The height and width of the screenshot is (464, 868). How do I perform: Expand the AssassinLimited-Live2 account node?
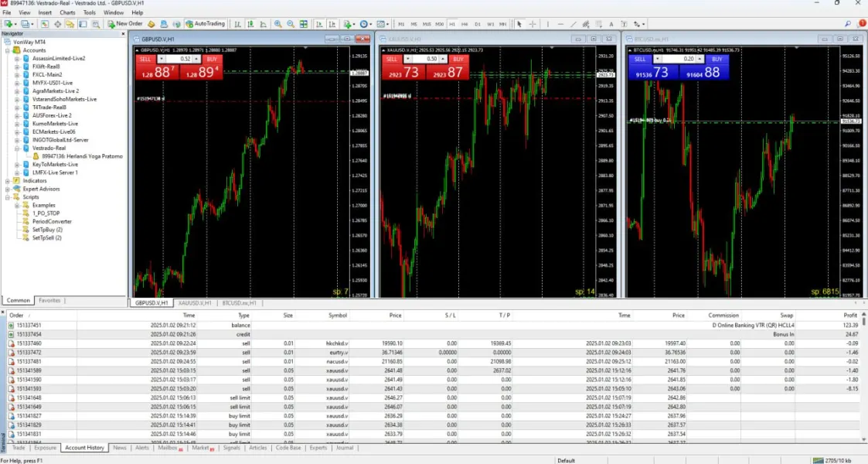tap(17, 58)
